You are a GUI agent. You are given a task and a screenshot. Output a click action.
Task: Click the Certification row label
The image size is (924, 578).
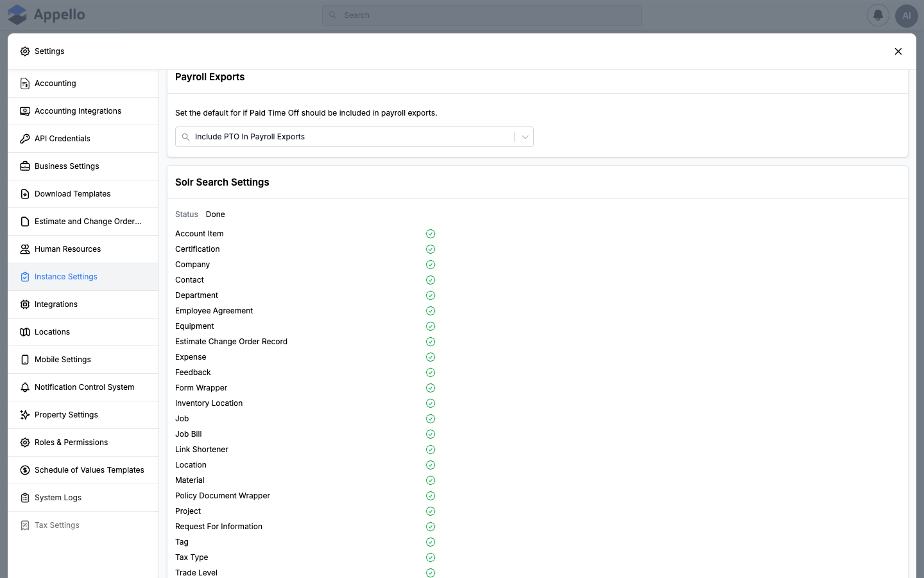pyautogui.click(x=198, y=249)
